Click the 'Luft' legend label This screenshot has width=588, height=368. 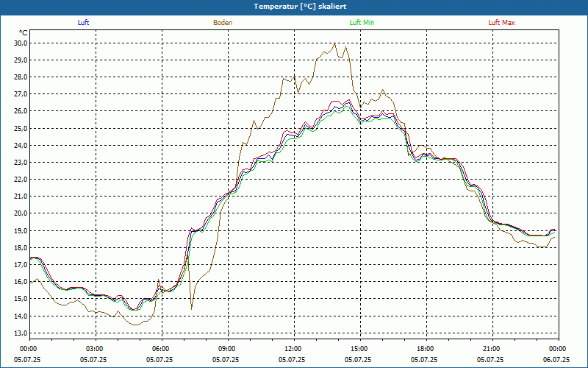(83, 23)
